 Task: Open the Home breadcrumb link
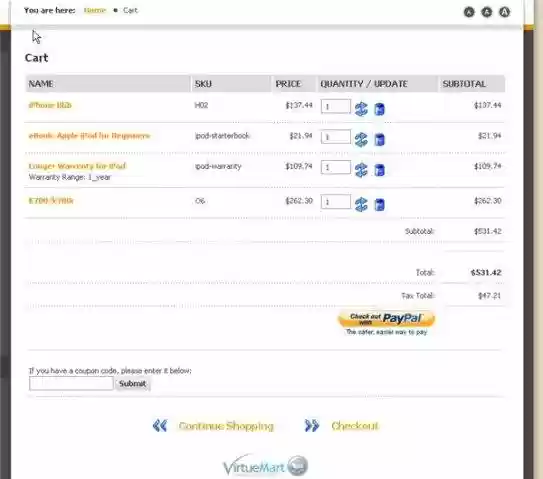click(95, 10)
